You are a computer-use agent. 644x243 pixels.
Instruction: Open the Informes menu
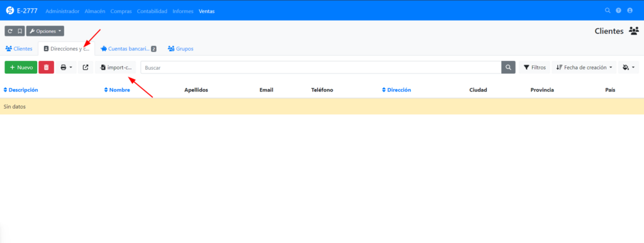[183, 11]
